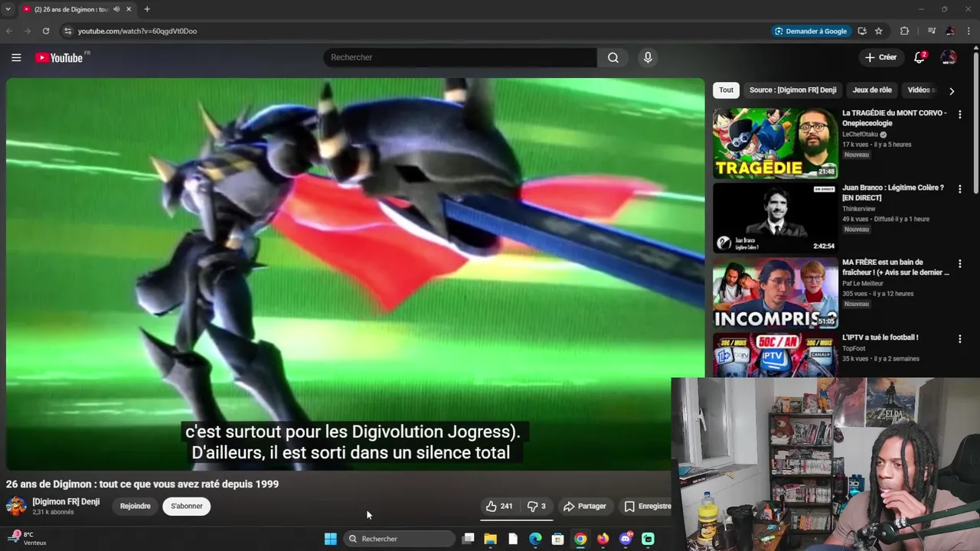Go back in browser history
This screenshot has width=980, height=551.
pyautogui.click(x=9, y=31)
